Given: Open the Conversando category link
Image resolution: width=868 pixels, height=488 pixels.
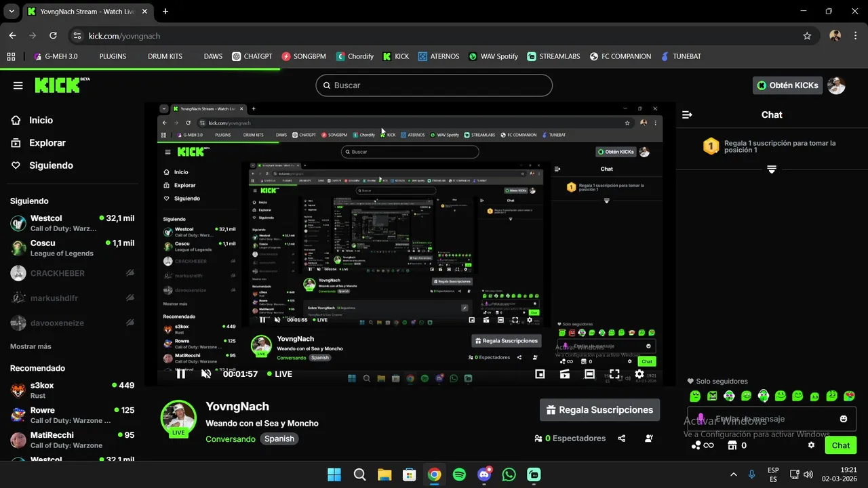Looking at the screenshot, I should pos(231,439).
